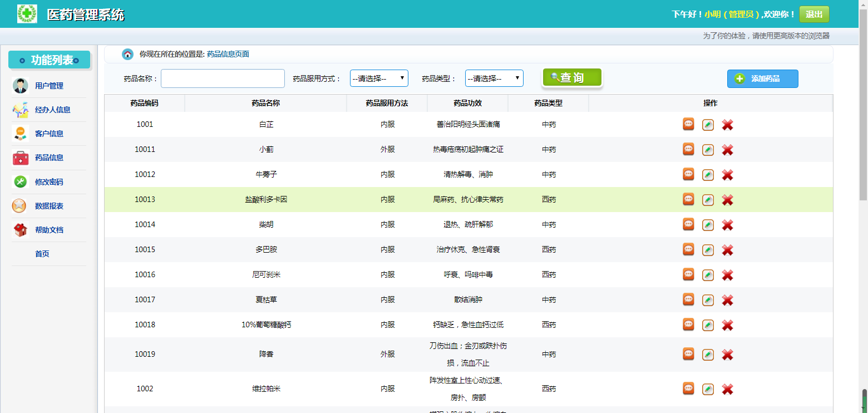Select the 经办人信息 sidebar icon
This screenshot has height=413, width=868.
pos(19,110)
